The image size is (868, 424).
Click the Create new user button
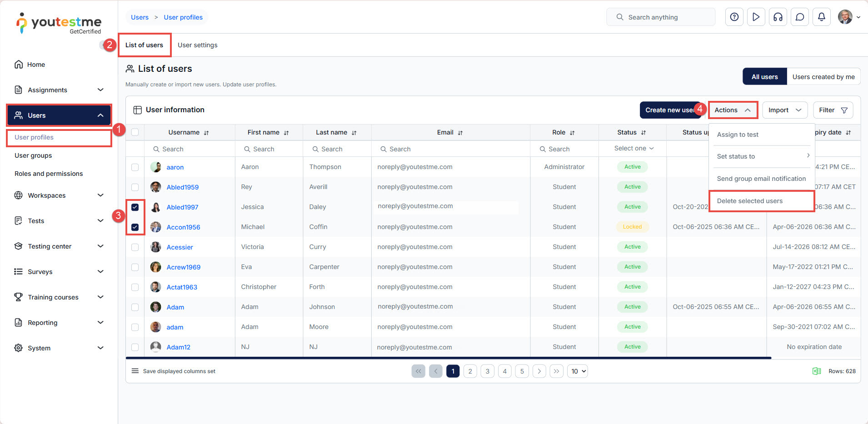pyautogui.click(x=669, y=110)
